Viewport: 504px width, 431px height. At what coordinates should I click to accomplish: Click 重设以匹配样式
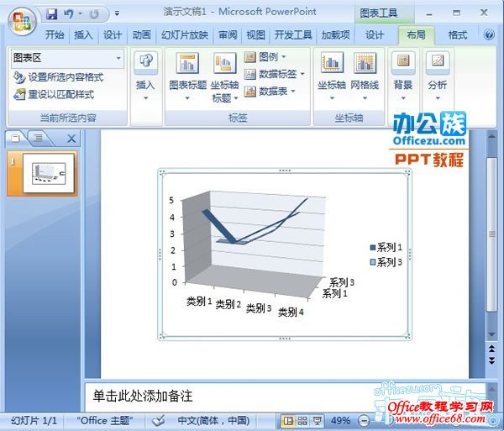click(x=54, y=94)
